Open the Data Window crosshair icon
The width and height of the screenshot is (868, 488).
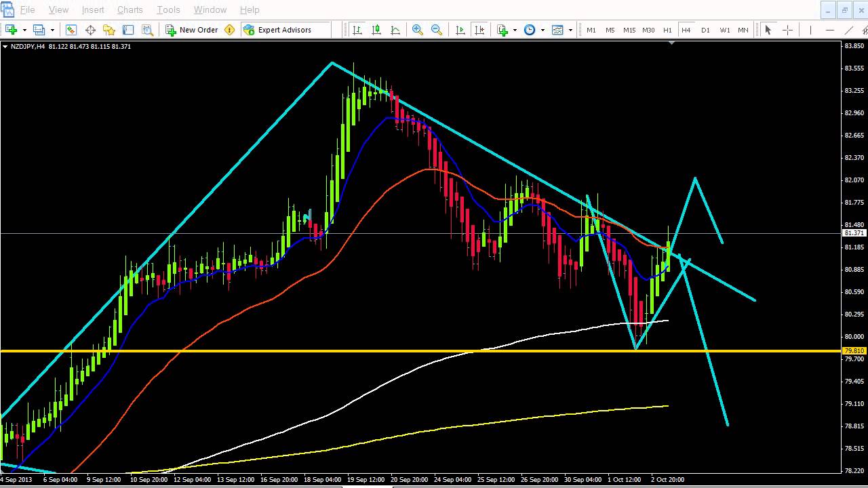coord(90,30)
